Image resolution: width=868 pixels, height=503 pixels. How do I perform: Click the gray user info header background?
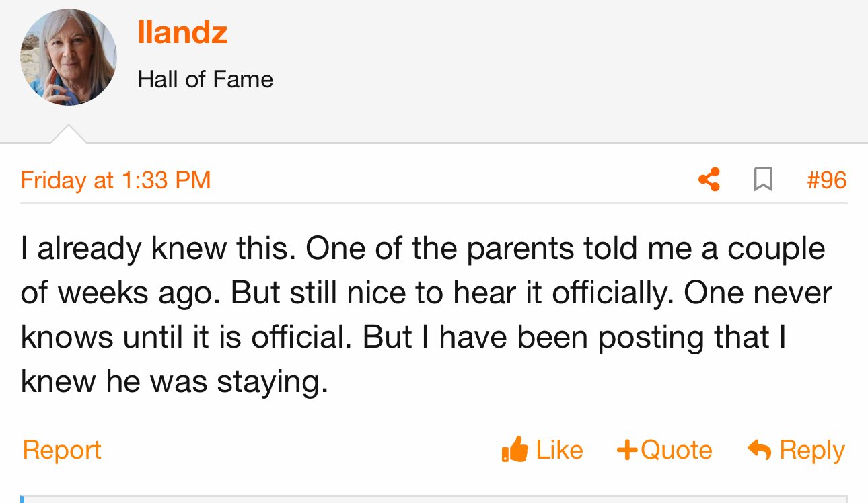(x=434, y=71)
